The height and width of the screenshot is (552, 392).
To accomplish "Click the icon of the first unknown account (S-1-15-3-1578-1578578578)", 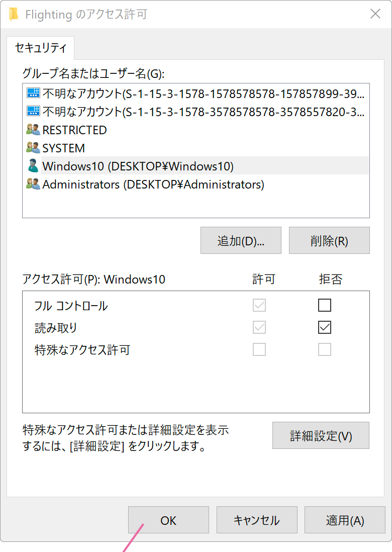I will [34, 94].
